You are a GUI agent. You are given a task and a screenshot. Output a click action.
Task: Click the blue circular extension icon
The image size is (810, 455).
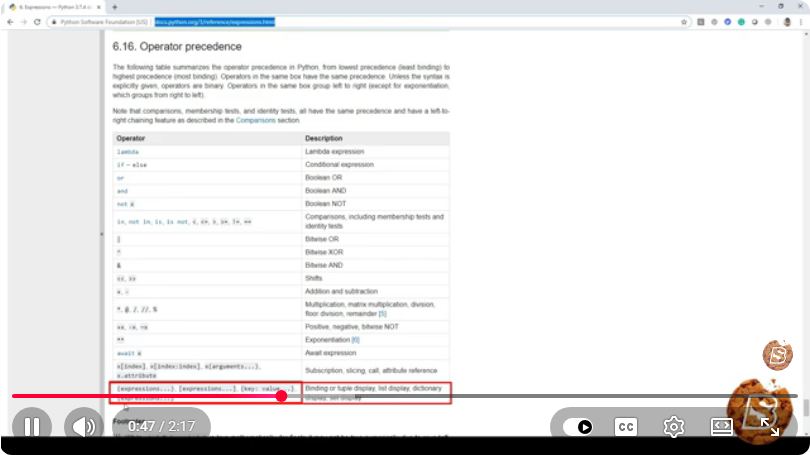point(727,22)
